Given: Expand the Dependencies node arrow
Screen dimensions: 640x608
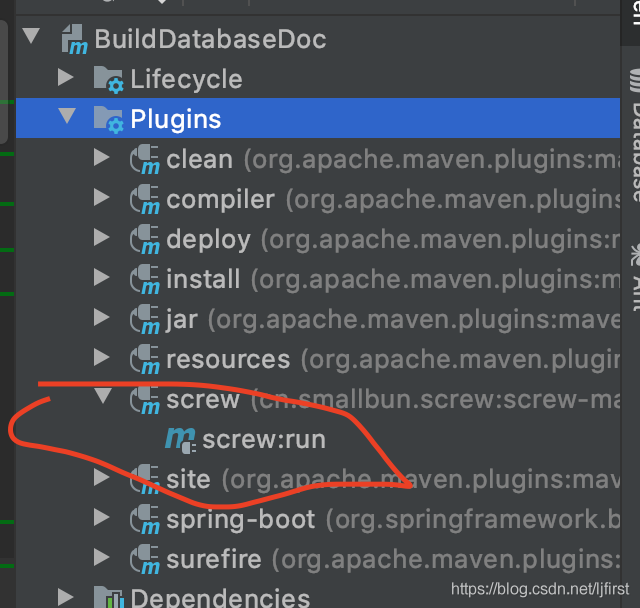Looking at the screenshot, I should [66, 597].
